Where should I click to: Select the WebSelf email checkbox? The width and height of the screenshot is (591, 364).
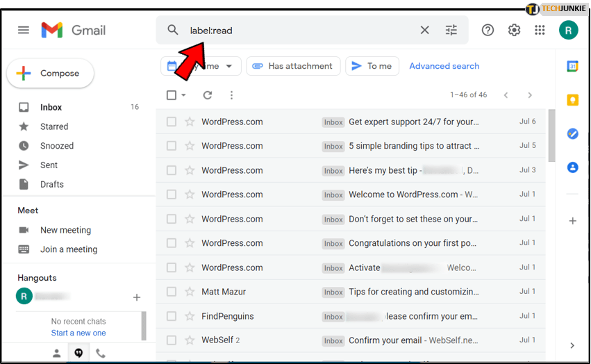(172, 340)
